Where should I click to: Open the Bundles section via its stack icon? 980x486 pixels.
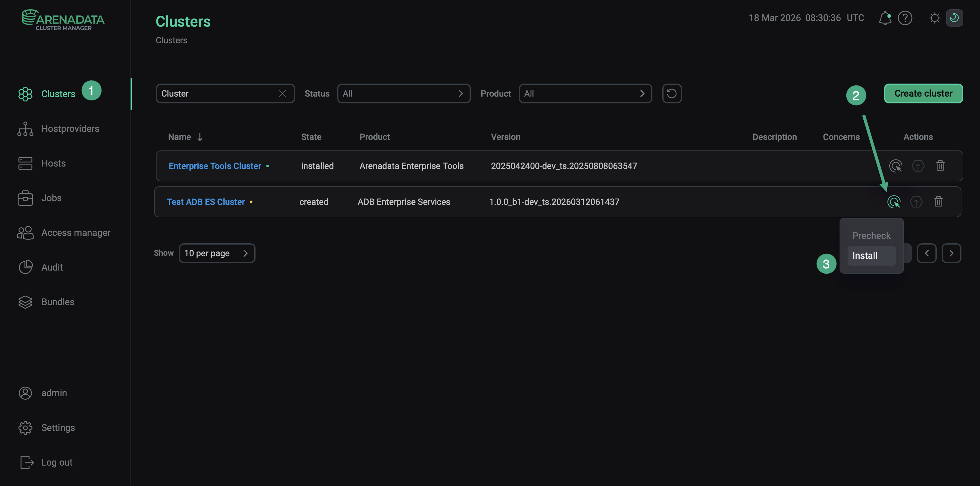[25, 302]
